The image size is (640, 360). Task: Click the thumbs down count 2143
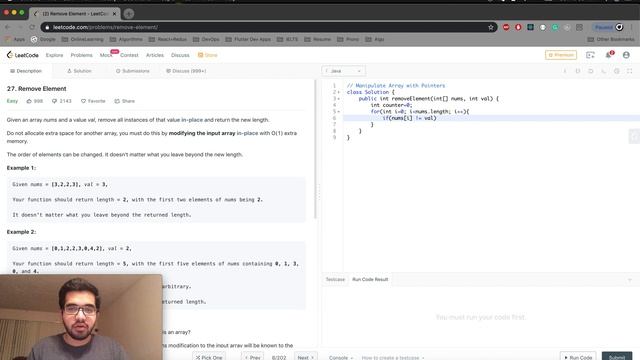click(x=62, y=101)
